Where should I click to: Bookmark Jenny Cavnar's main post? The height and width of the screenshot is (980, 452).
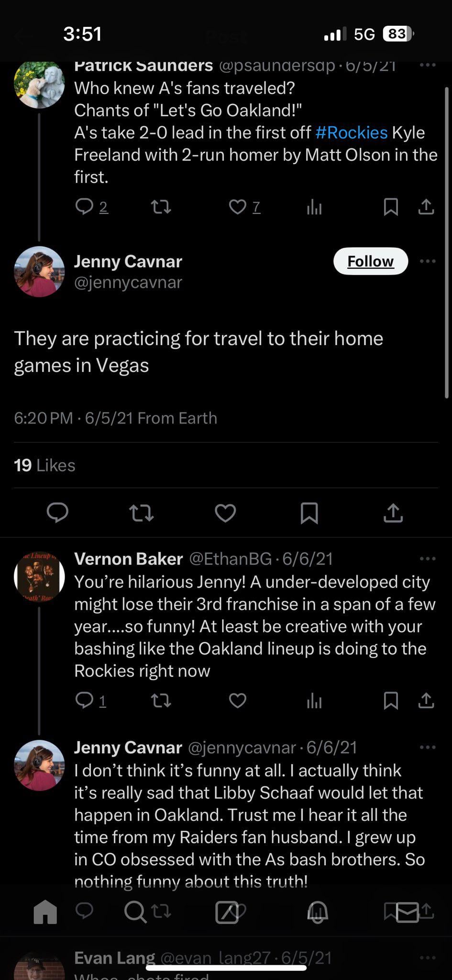[309, 513]
